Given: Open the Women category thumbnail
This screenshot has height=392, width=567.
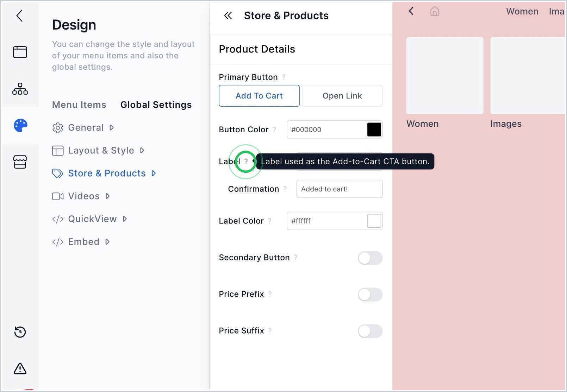Looking at the screenshot, I should (445, 76).
